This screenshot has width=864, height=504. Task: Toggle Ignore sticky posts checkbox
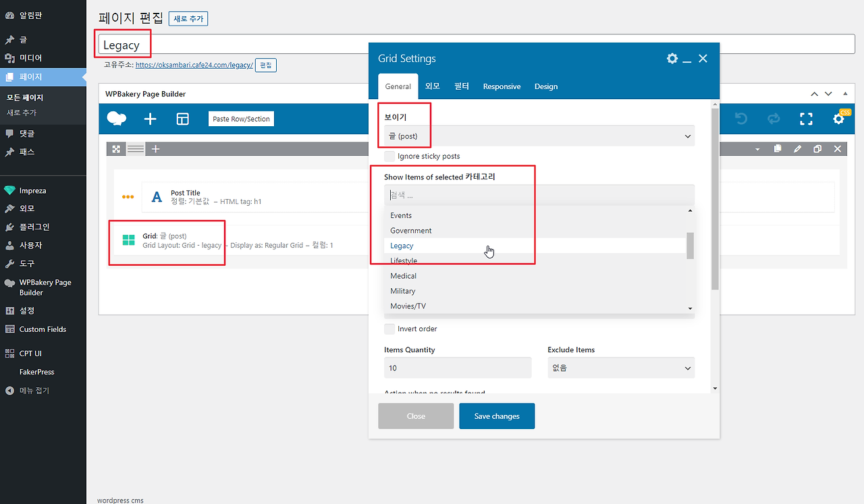[x=389, y=156]
